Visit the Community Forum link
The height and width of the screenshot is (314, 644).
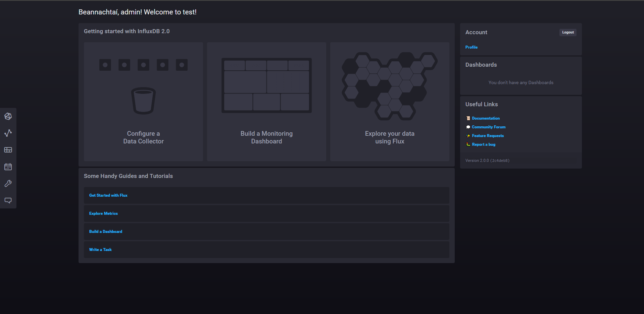489,127
